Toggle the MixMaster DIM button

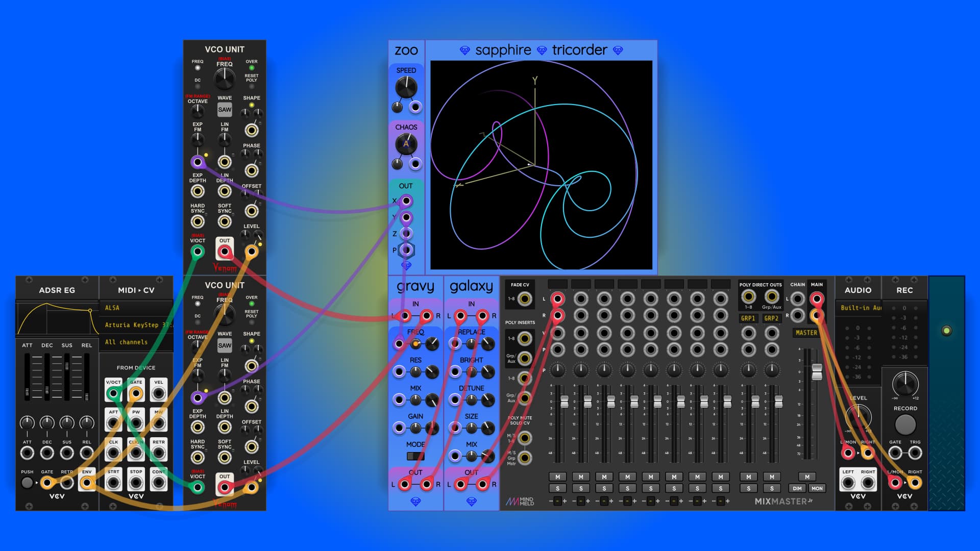pyautogui.click(x=797, y=489)
